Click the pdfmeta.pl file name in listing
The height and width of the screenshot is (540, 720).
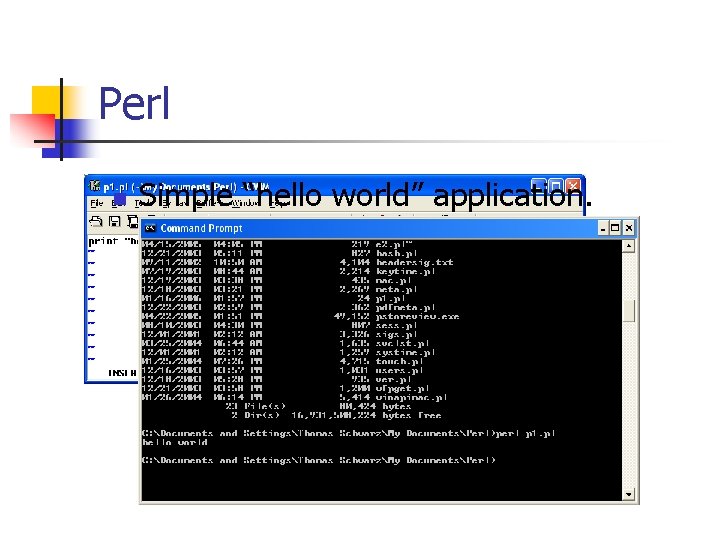click(x=405, y=307)
